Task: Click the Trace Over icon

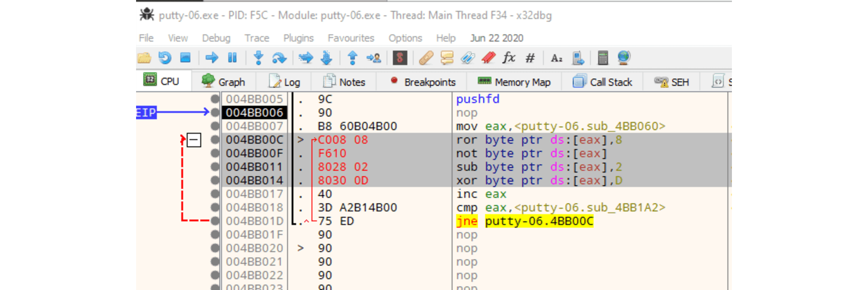Action: [x=326, y=58]
